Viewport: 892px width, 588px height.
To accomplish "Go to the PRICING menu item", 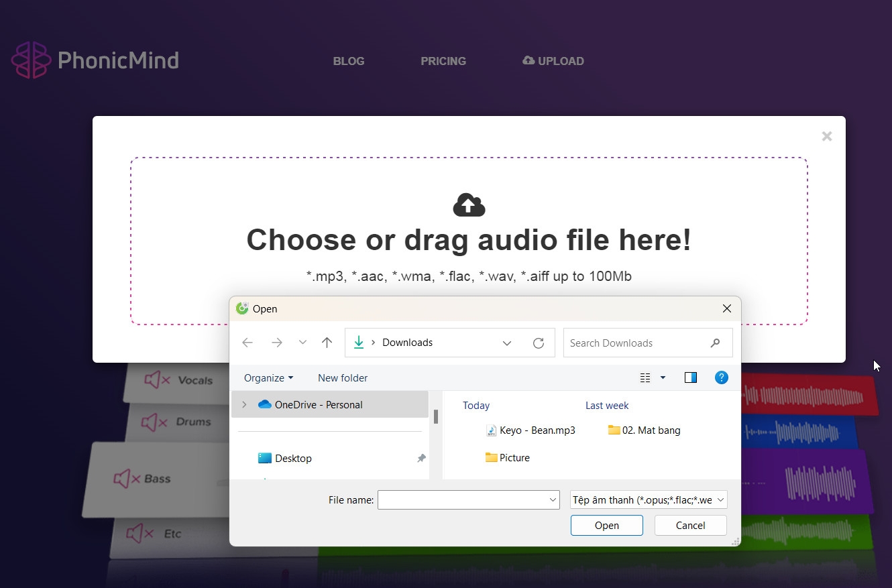I will (443, 61).
